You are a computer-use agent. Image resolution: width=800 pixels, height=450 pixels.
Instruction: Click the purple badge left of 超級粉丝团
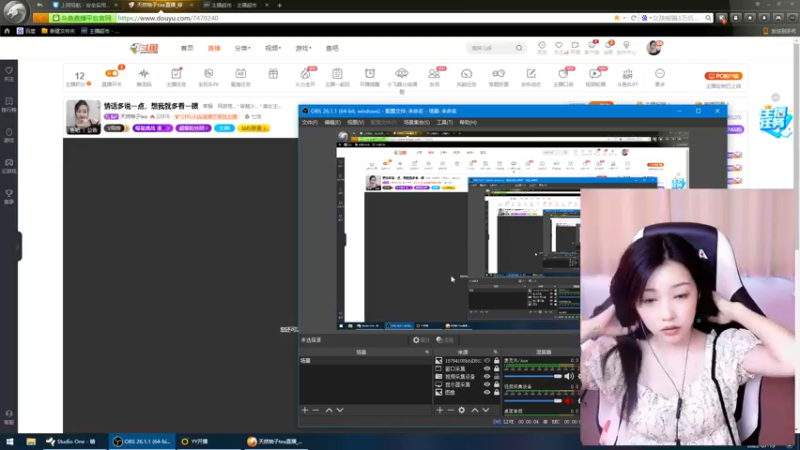click(152, 128)
